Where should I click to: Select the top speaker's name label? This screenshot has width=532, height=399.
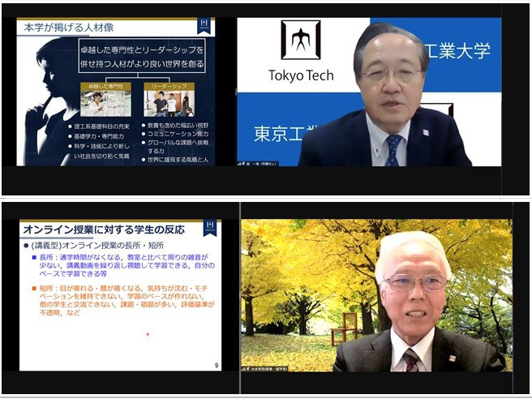[261, 164]
